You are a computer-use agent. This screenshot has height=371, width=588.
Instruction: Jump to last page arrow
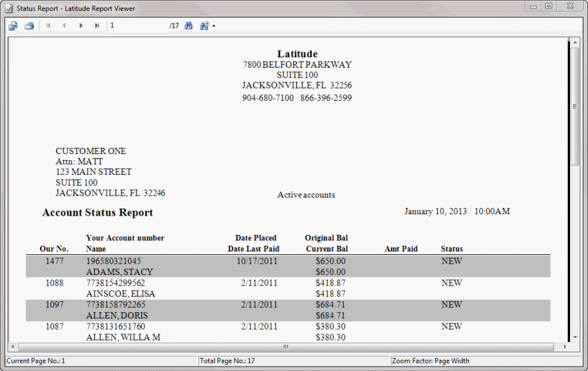click(x=97, y=26)
